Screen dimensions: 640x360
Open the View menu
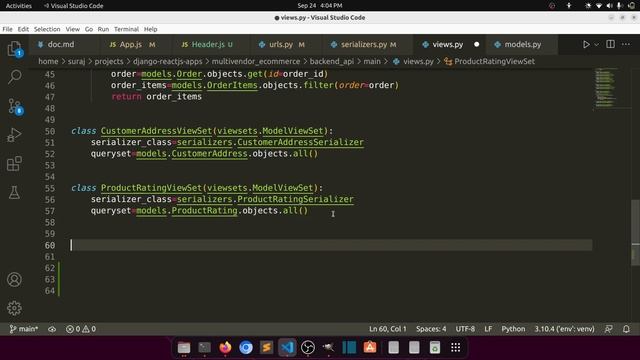[x=73, y=29]
